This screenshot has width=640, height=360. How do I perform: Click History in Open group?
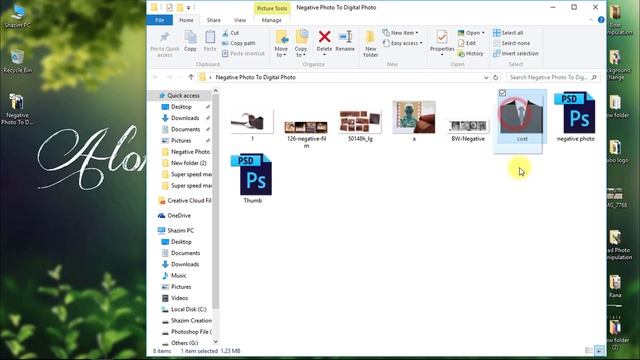[471, 53]
